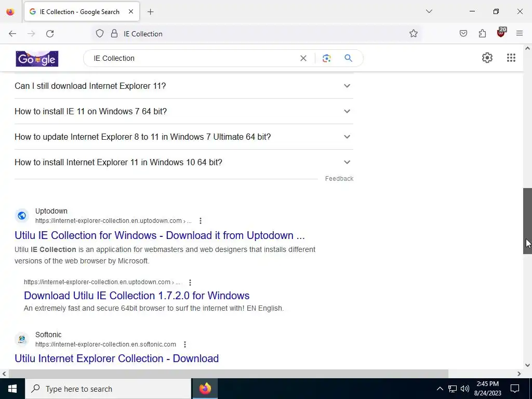Click the Softonic site favicon

click(22, 339)
